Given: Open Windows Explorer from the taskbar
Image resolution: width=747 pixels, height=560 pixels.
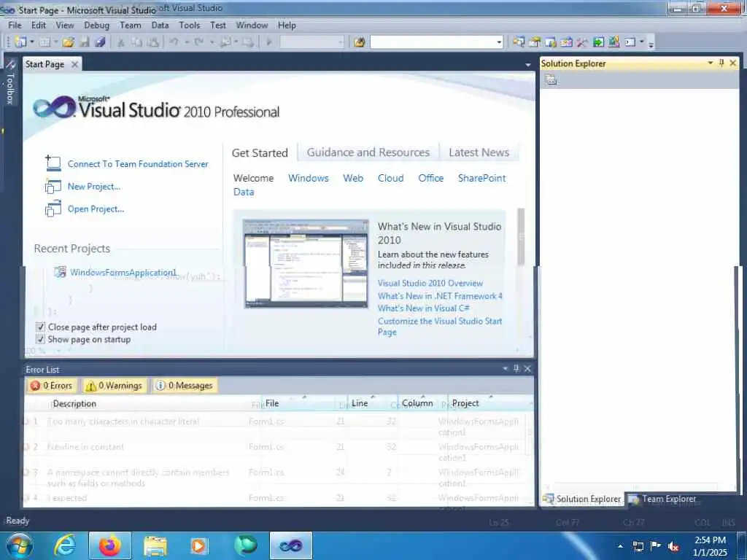Looking at the screenshot, I should (x=155, y=545).
